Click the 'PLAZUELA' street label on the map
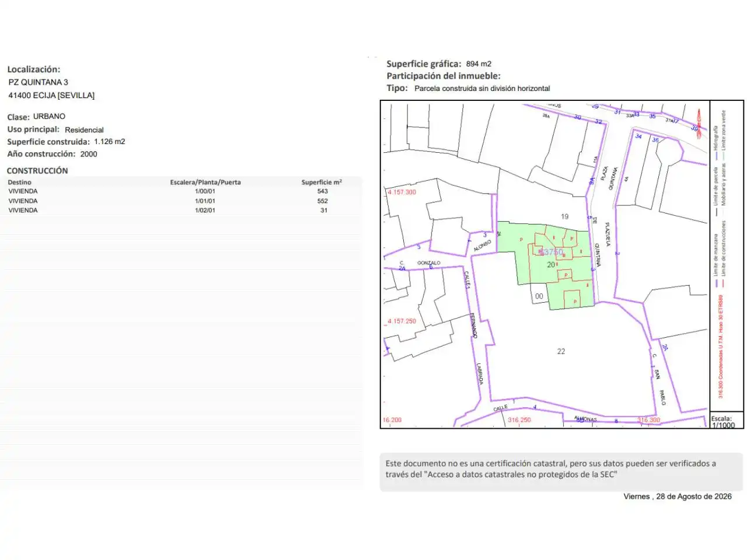Viewport: 747px width, 560px height. click(x=608, y=234)
